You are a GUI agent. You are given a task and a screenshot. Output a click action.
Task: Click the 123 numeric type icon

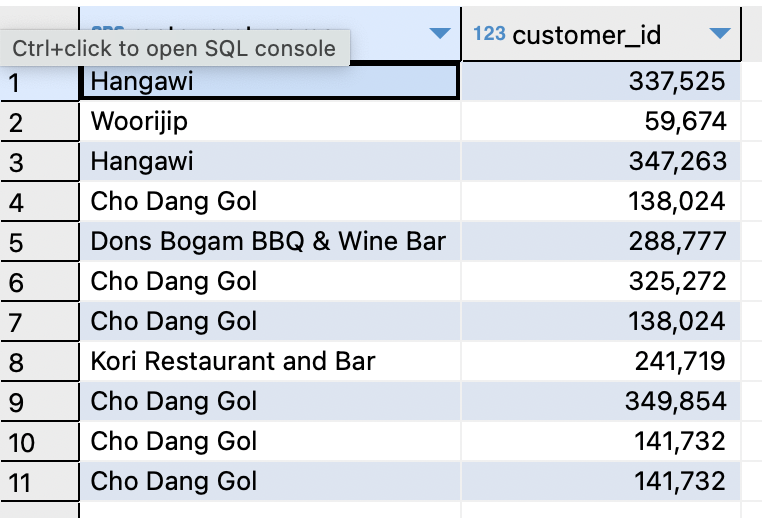(x=489, y=34)
